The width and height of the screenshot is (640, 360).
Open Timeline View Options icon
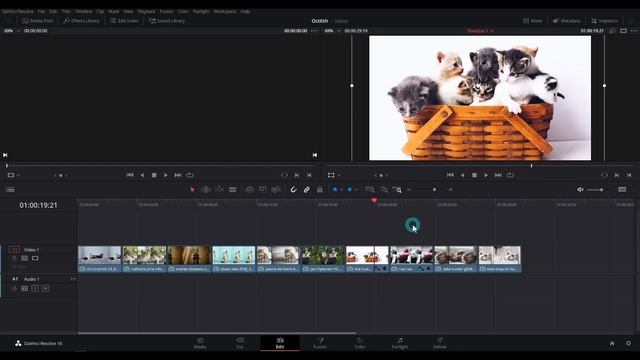click(x=10, y=189)
